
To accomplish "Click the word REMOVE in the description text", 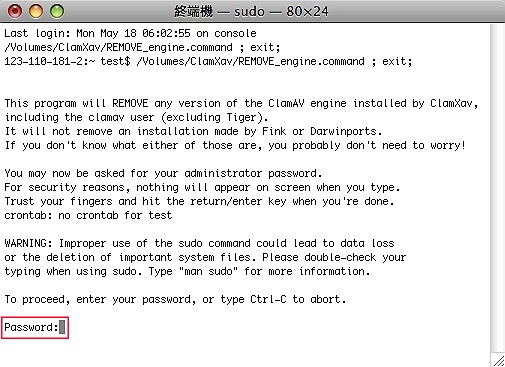I will click(130, 103).
